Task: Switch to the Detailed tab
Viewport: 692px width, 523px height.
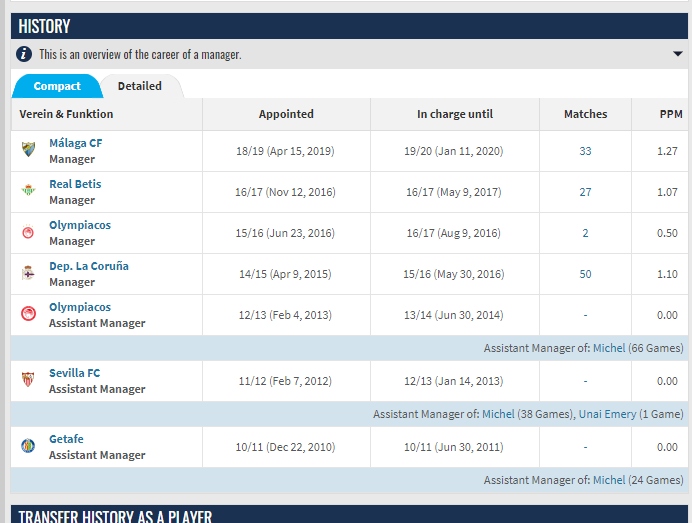Action: click(139, 86)
